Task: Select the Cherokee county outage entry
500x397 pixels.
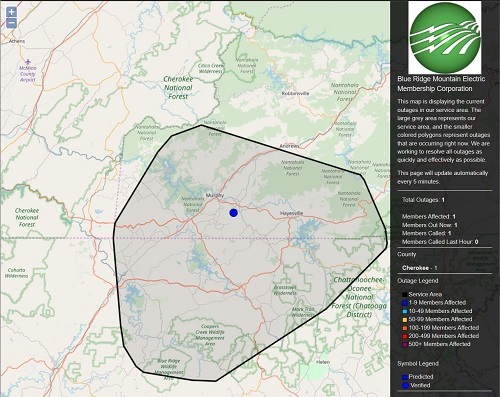Action: (x=419, y=268)
